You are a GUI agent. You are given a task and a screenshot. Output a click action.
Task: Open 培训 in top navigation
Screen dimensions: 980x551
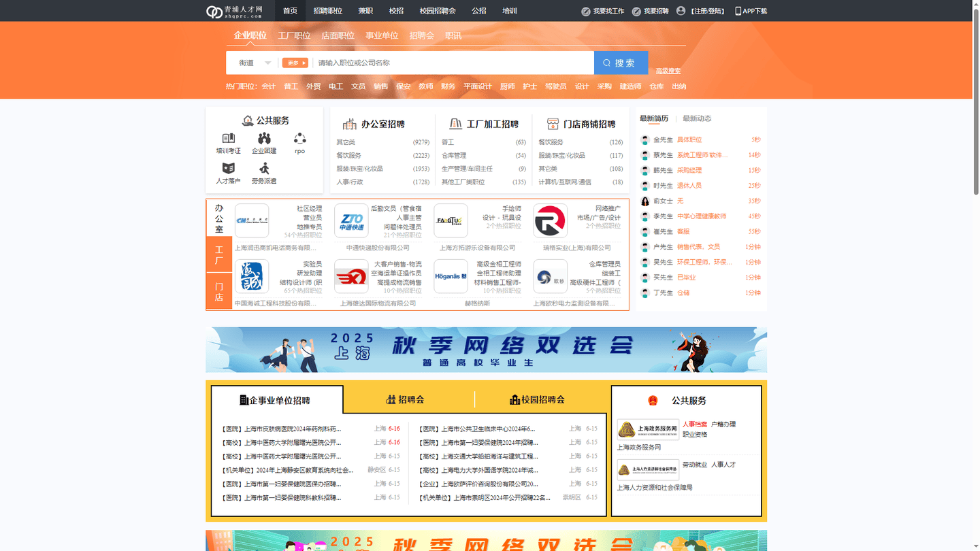510,11
